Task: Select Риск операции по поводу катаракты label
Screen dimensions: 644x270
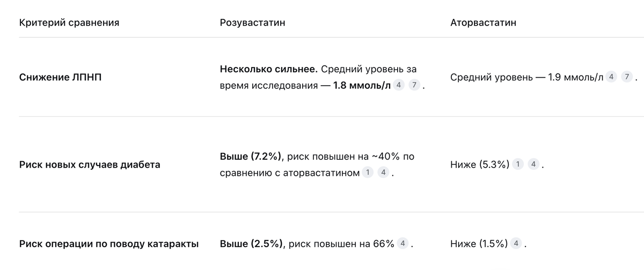Action: coord(109,244)
